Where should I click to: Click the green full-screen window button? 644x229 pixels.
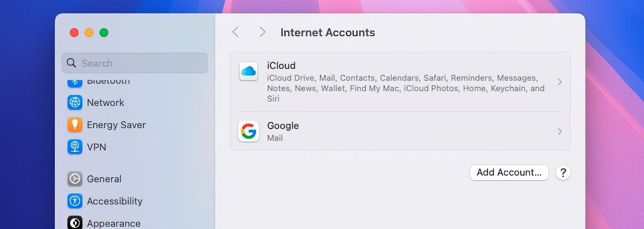[x=104, y=33]
